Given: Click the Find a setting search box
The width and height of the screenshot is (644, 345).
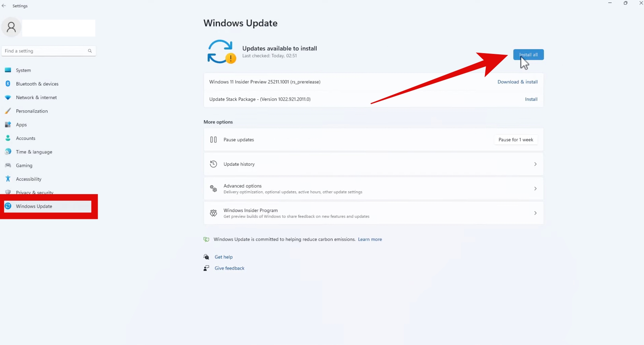Looking at the screenshot, I should [x=49, y=51].
